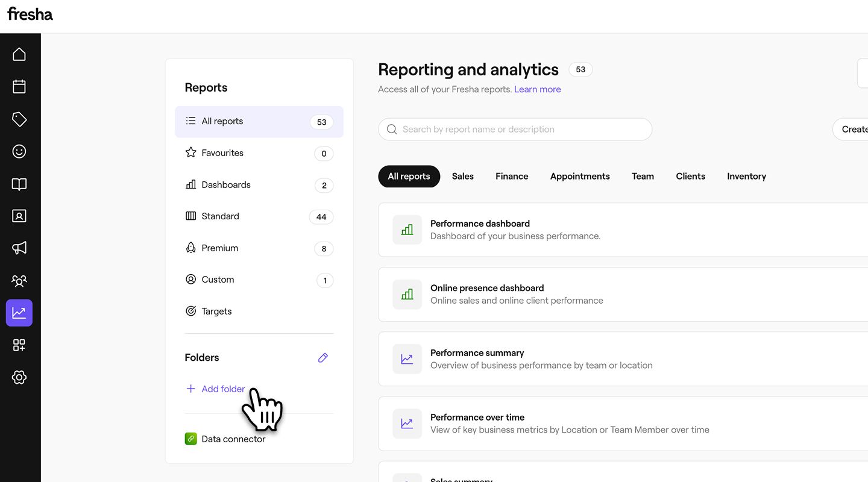Image resolution: width=868 pixels, height=482 pixels.
Task: Click the Add-ons grid icon in the sidebar
Action: 19,345
